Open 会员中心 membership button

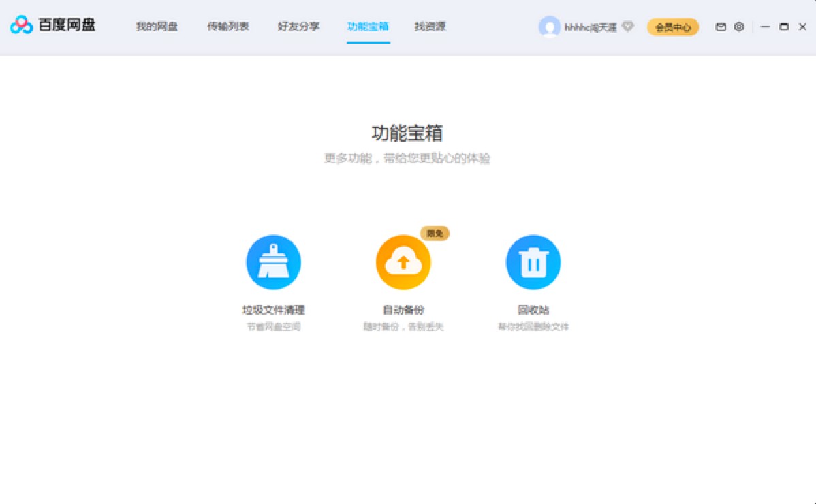coord(672,27)
